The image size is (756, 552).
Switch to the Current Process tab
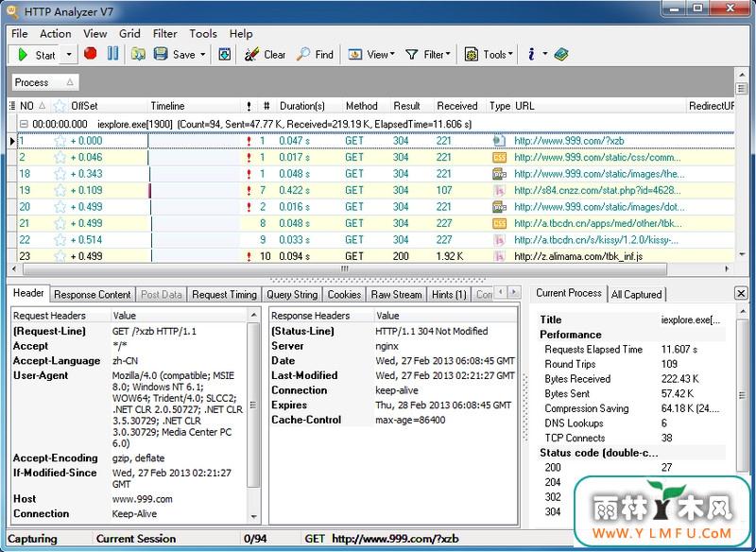pos(569,293)
